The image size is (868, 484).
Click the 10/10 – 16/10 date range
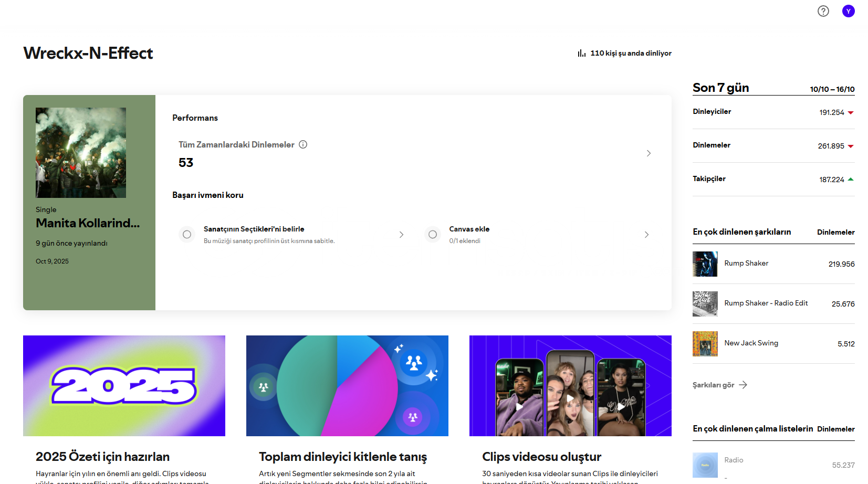832,89
